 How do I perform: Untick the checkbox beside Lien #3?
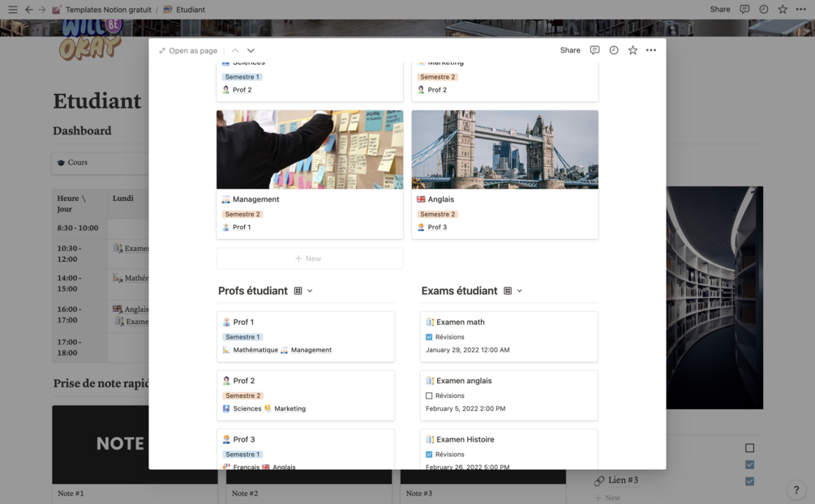tap(749, 481)
